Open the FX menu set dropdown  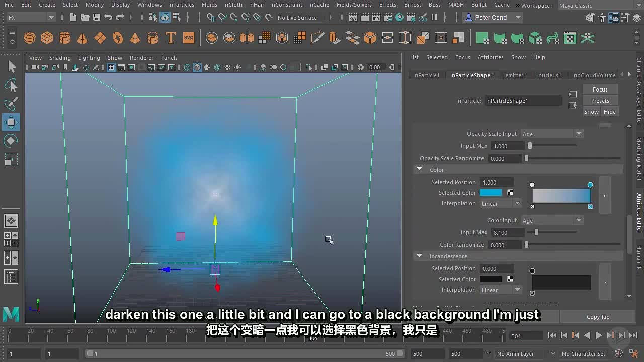point(31,17)
